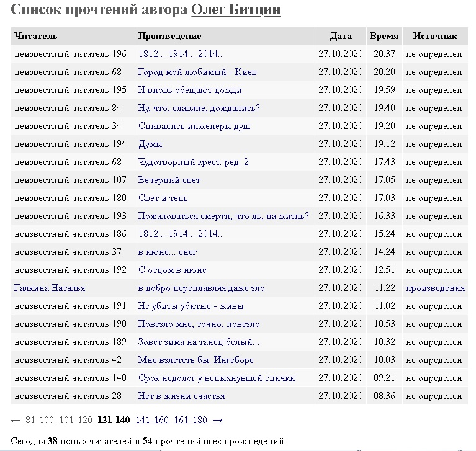
Task: Open 'Спивались инженеры душ'
Action: [x=194, y=126]
